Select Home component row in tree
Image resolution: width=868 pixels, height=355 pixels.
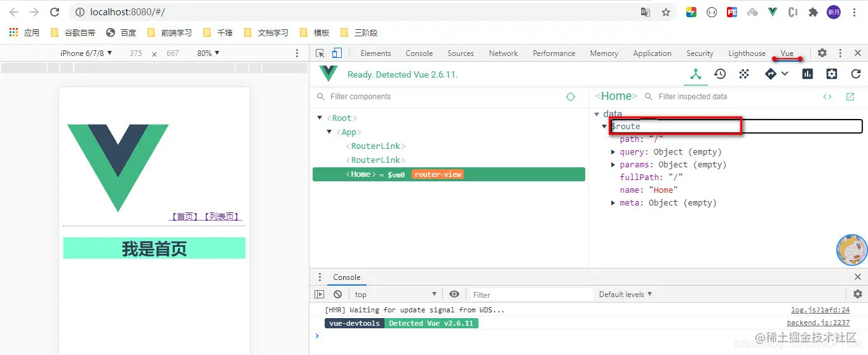449,174
